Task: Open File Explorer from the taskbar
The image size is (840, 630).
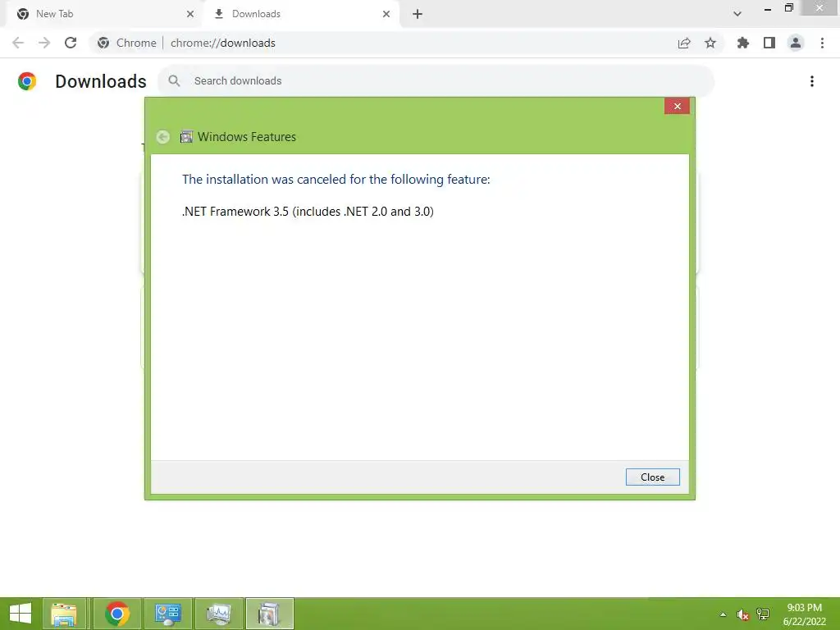Action: [x=64, y=614]
